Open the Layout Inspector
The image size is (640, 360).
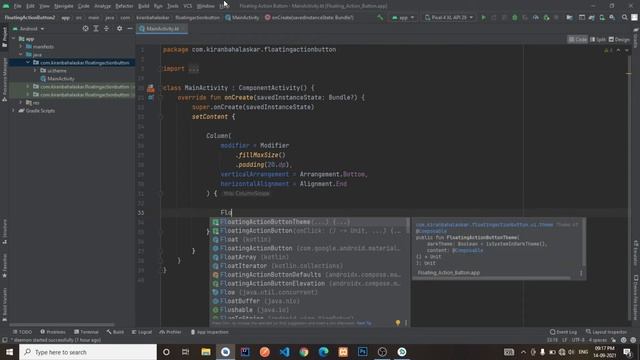[606, 332]
